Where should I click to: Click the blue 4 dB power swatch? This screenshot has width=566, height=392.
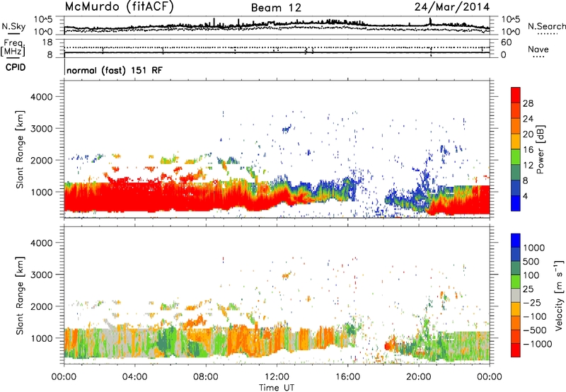(516, 203)
